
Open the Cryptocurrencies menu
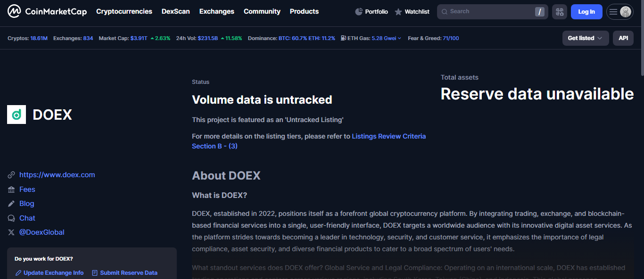(x=124, y=11)
